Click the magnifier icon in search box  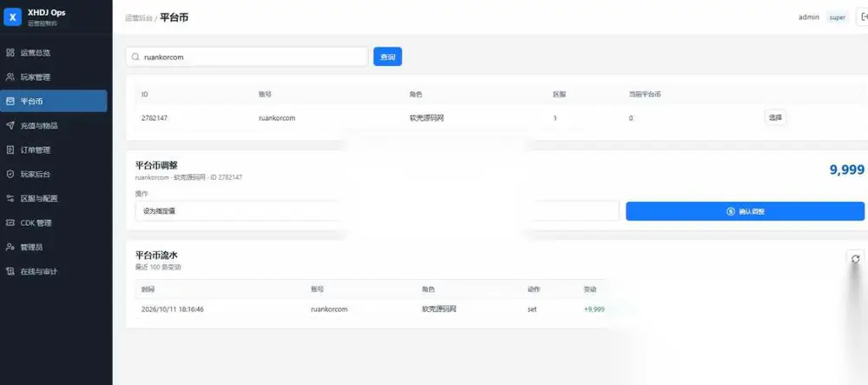point(135,56)
